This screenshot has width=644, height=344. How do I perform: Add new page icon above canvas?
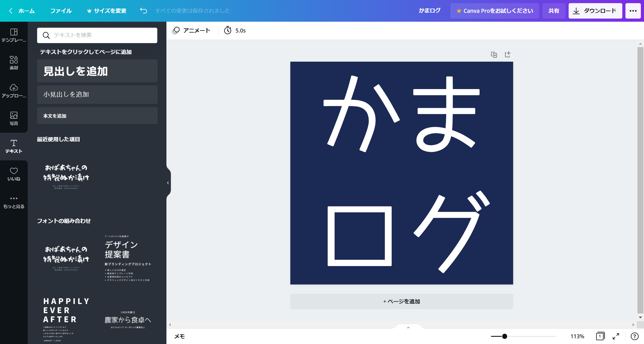pos(508,54)
